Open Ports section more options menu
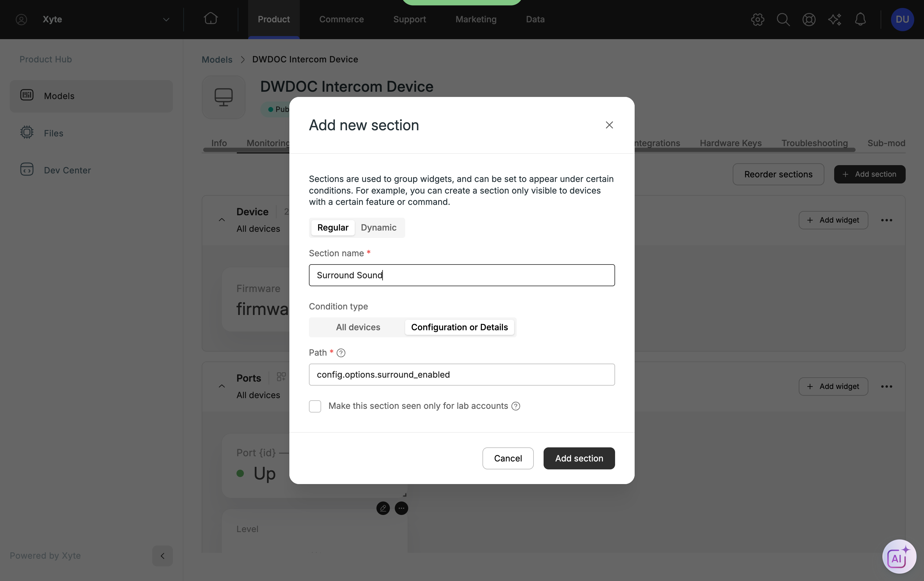This screenshot has width=924, height=581. pos(886,387)
